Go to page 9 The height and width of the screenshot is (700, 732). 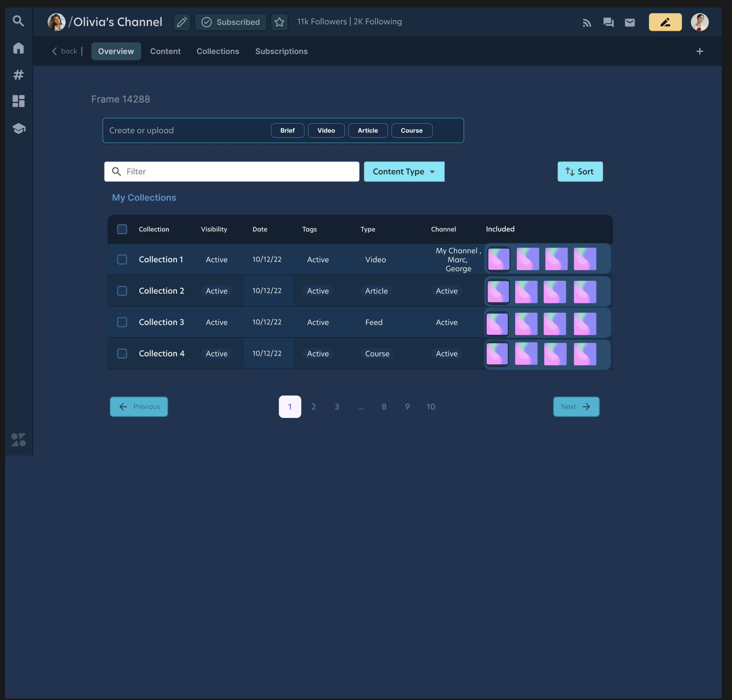click(x=408, y=407)
